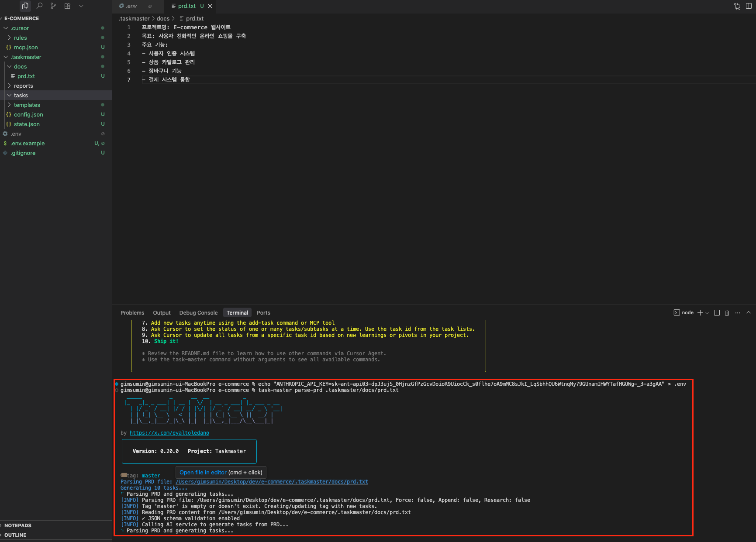Open changes compare icon in editor title bar
Image resolution: width=756 pixels, height=542 pixels.
[x=737, y=6]
